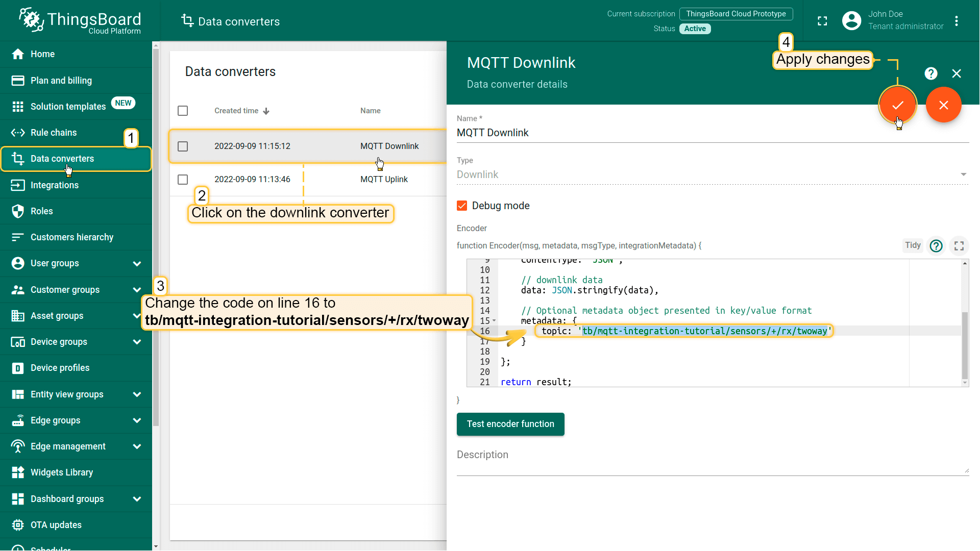Screen dimensions: 980x551
Task: Click Test encoder function button
Action: (510, 424)
